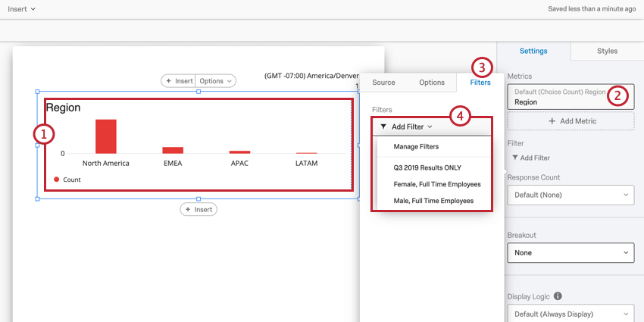Screen dimensions: 644x322
Task: Click the red Count legend dot
Action: 56,180
